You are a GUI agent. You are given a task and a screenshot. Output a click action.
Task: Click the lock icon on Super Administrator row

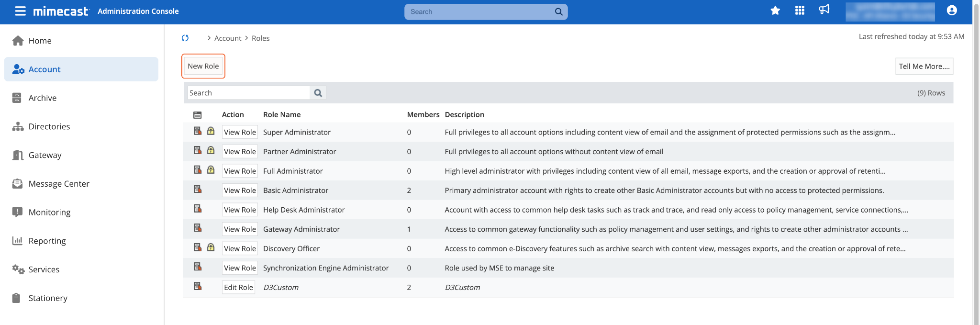pyautogui.click(x=211, y=131)
